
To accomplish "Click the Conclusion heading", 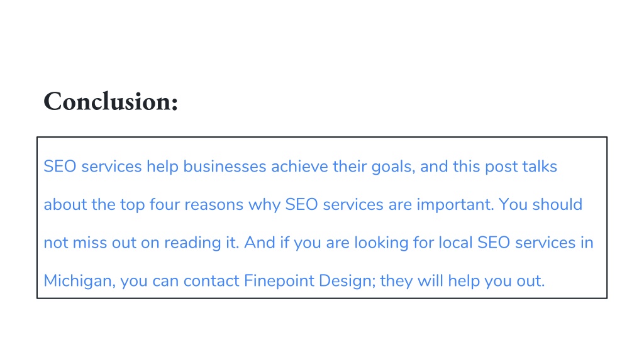I will click(x=111, y=101).
